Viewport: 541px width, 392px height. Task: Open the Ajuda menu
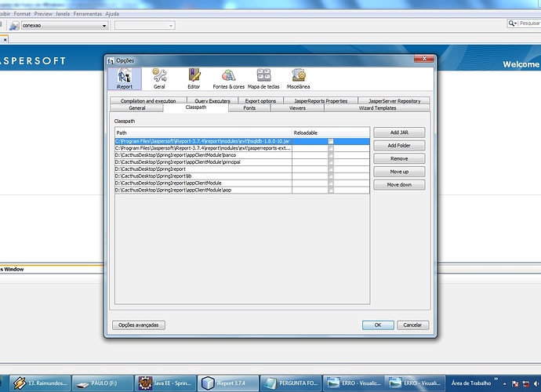coord(112,14)
